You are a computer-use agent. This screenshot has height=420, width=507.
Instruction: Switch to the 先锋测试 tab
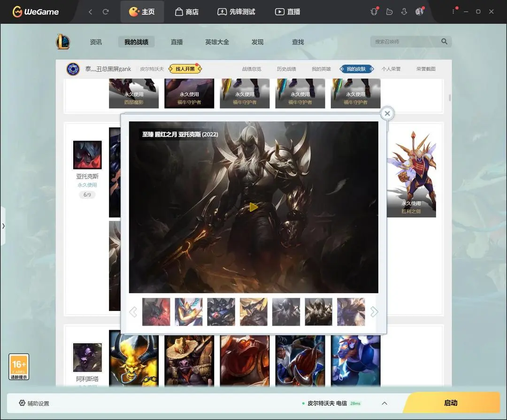click(236, 12)
